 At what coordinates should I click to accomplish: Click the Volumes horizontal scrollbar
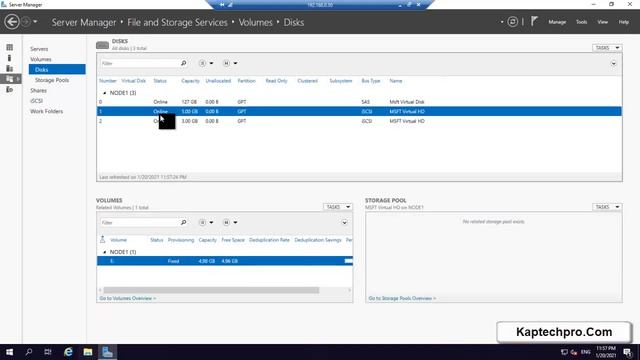coord(211,290)
